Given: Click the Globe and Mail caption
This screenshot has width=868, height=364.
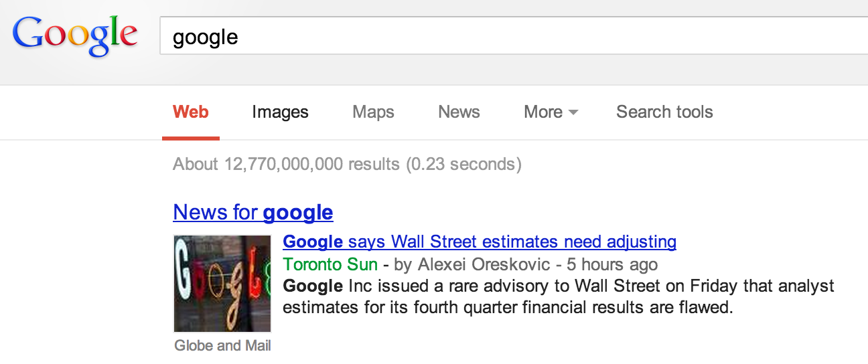Looking at the screenshot, I should point(222,346).
